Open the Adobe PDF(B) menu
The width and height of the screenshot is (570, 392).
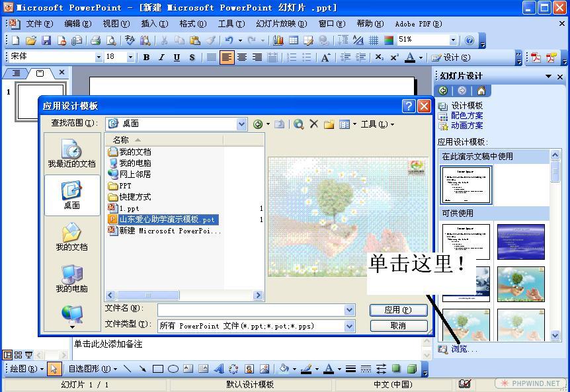419,24
